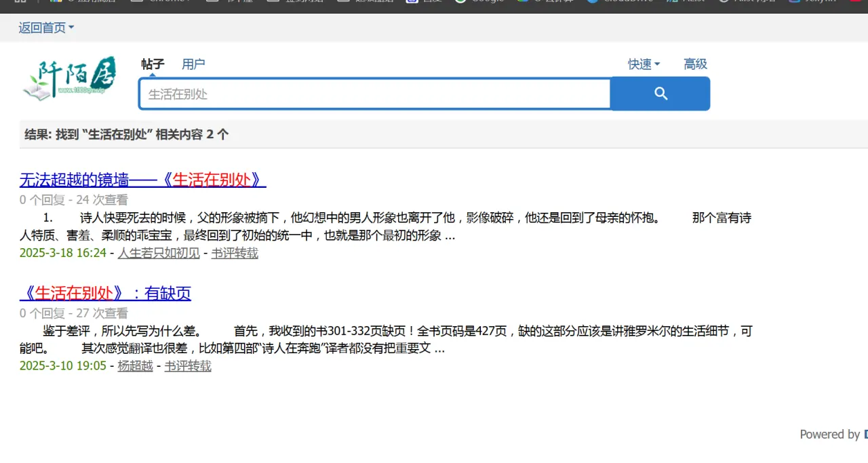Click text 0 个回复 - 27 次查看
Image resolution: width=868 pixels, height=463 pixels.
tap(74, 313)
